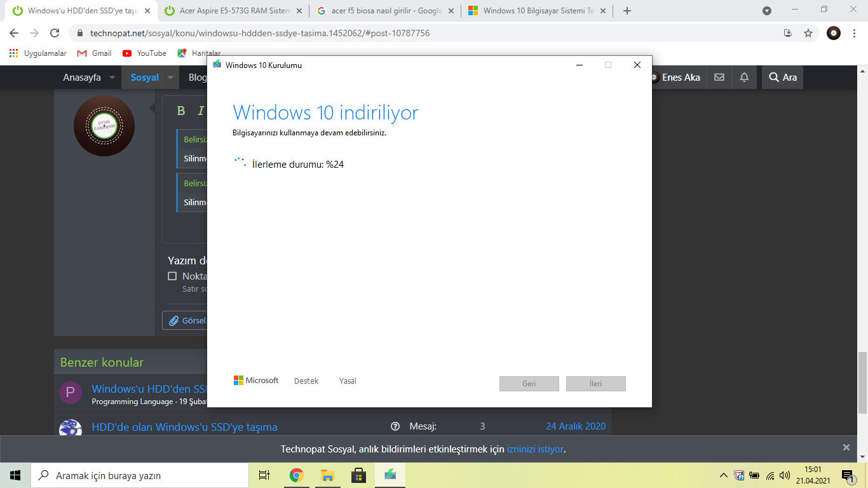This screenshot has height=488, width=868.
Task: Open 'HDD'de olan Windows'u SSD'ye taşıma' thread
Action: click(184, 427)
